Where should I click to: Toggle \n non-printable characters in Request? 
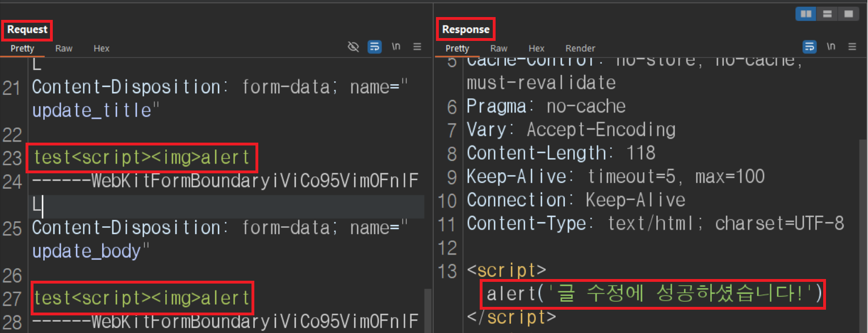click(396, 47)
